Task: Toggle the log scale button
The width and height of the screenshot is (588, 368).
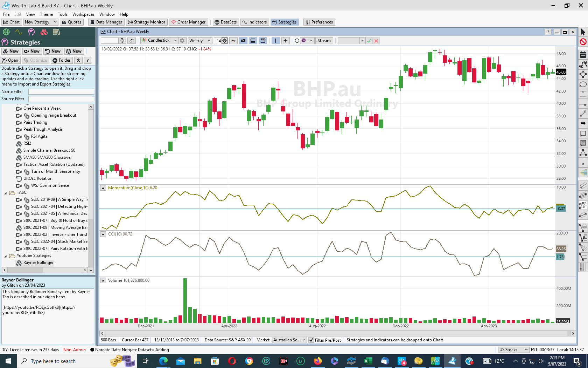Action: coord(233,41)
